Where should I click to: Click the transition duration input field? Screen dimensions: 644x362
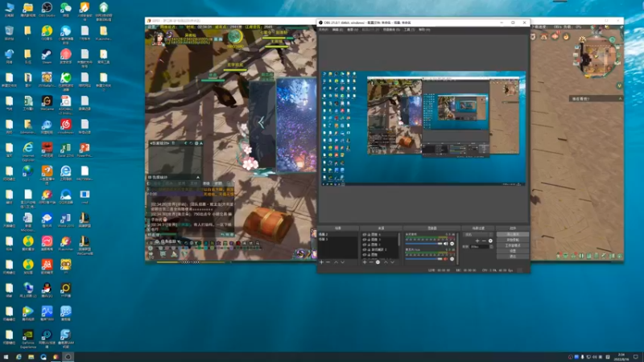(480, 247)
